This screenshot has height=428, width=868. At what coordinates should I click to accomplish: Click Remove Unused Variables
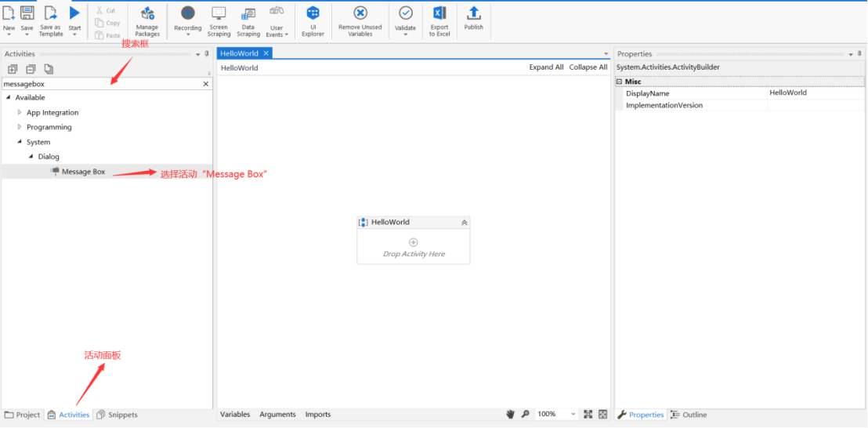[360, 22]
